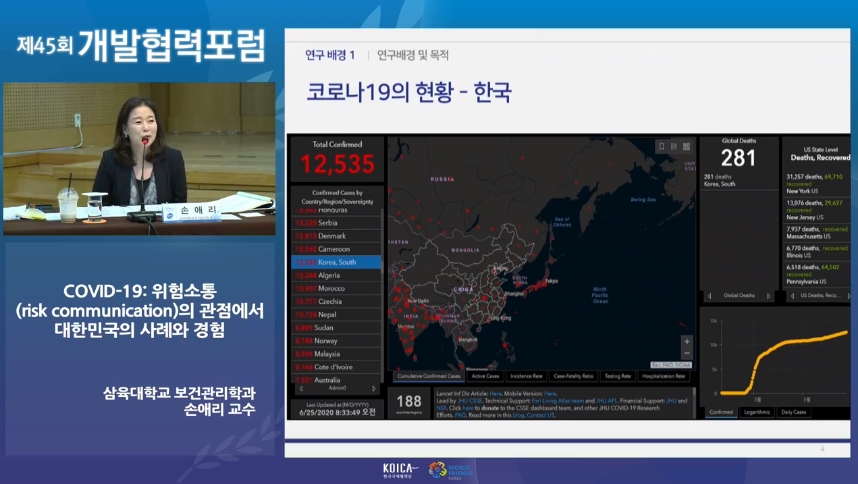
Task: Click the Total Confirmed 12,535 figure
Action: pos(337,164)
